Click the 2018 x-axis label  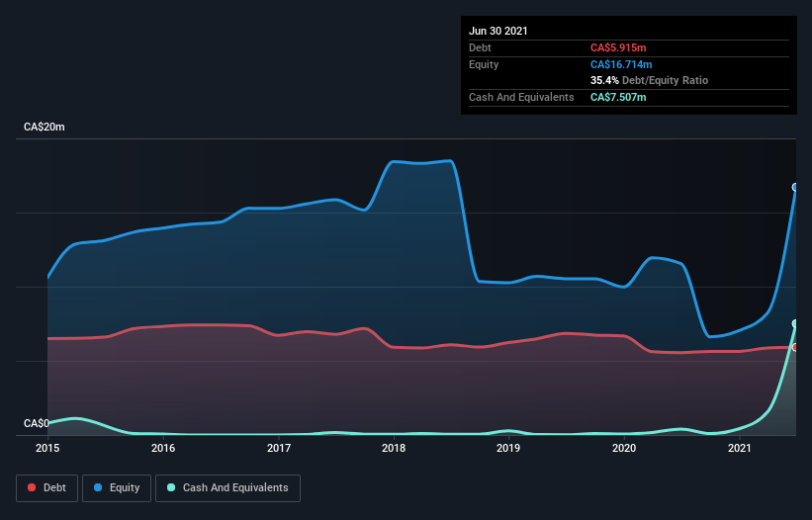394,448
